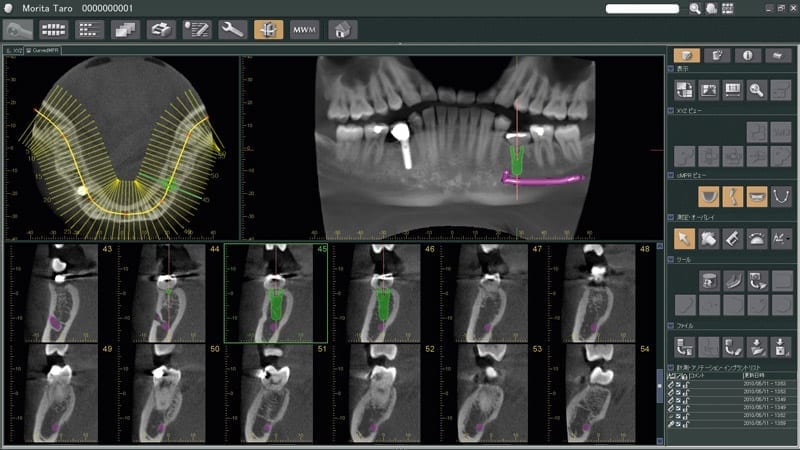Click the info tab icon in right panel
This screenshot has width=800, height=450.
point(748,55)
